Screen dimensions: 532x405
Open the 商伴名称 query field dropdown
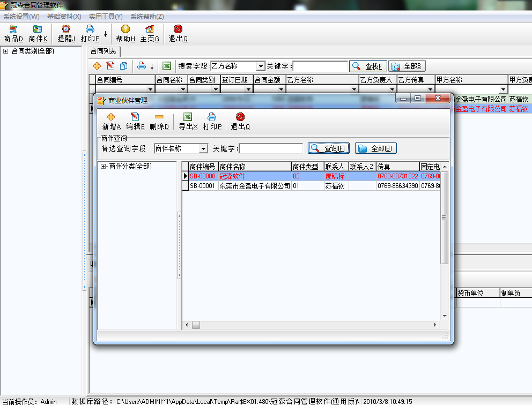click(x=203, y=149)
